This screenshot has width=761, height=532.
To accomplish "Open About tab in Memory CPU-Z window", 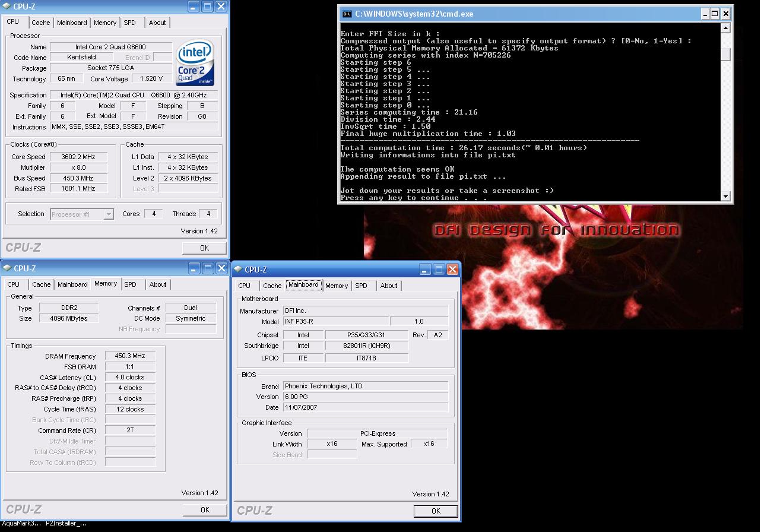I will pyautogui.click(x=158, y=284).
